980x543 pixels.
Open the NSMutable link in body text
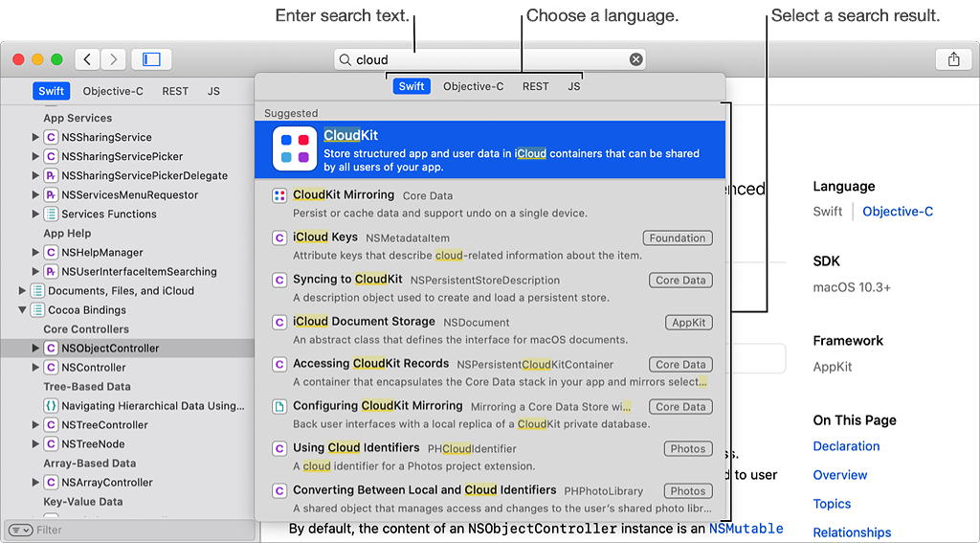746,529
